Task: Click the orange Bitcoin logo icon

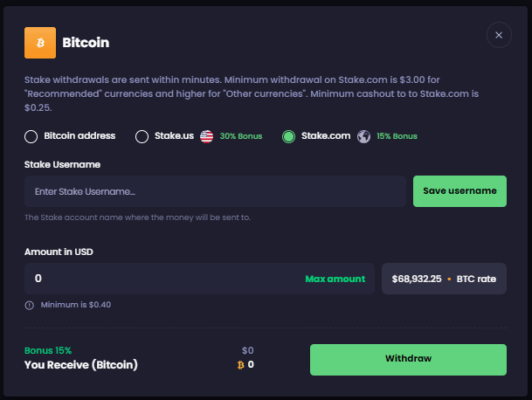Action: click(40, 41)
